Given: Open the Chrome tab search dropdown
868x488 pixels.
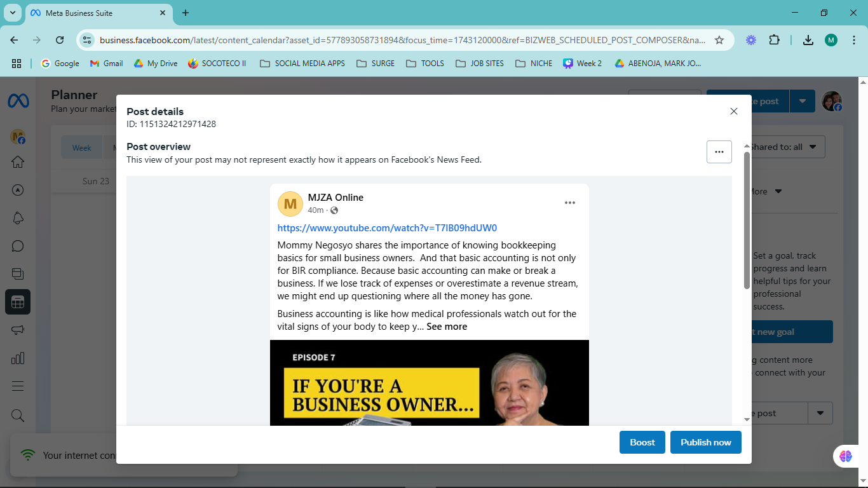Looking at the screenshot, I should tap(12, 13).
